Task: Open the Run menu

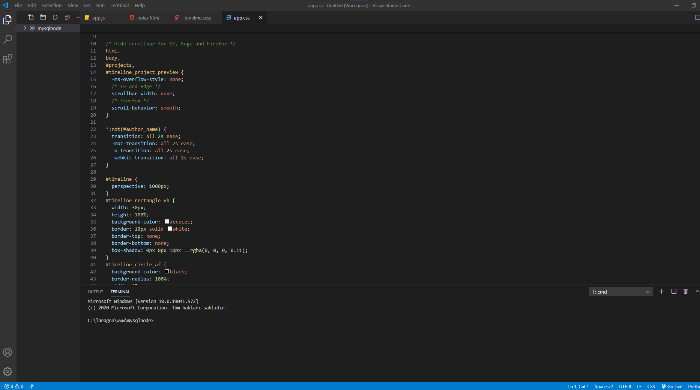Action: [100, 5]
